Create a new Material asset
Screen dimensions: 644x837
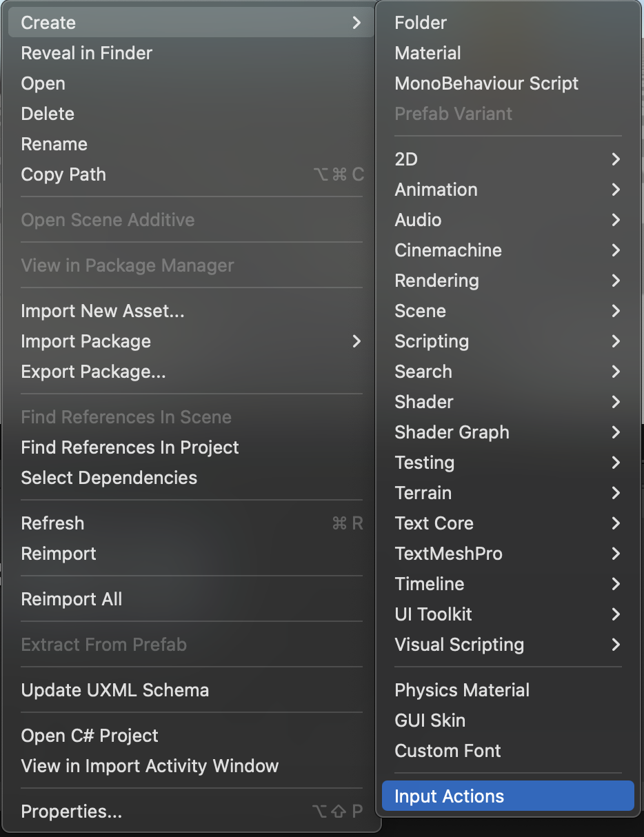(427, 53)
